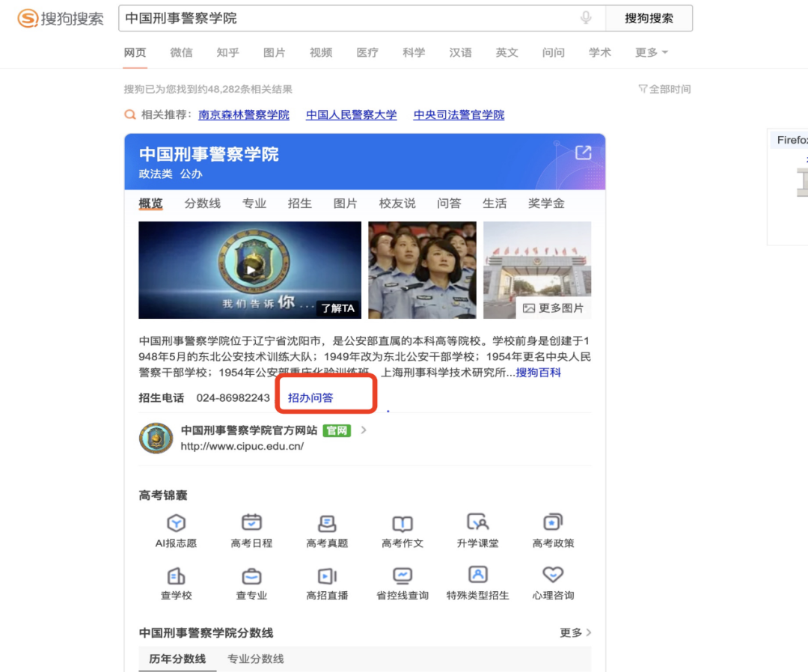Image resolution: width=808 pixels, height=672 pixels.
Task: Click the 中国刑事警察学院 card title
Action: click(209, 154)
